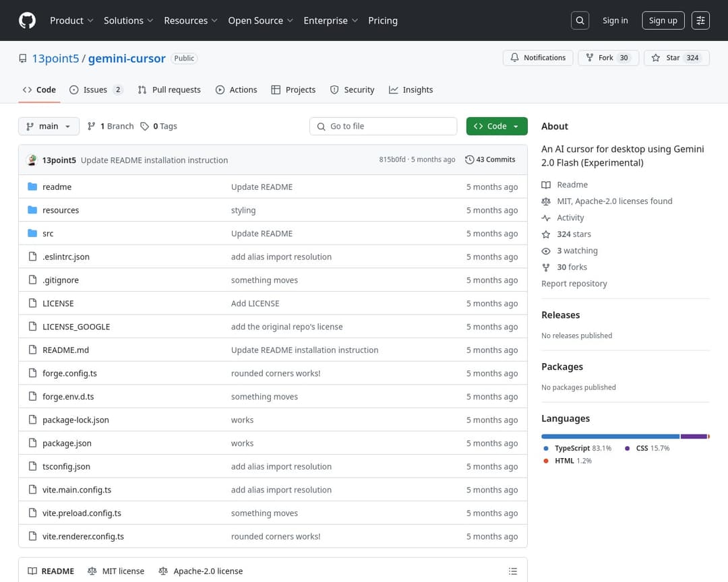Click the package.json file icon

click(x=32, y=443)
